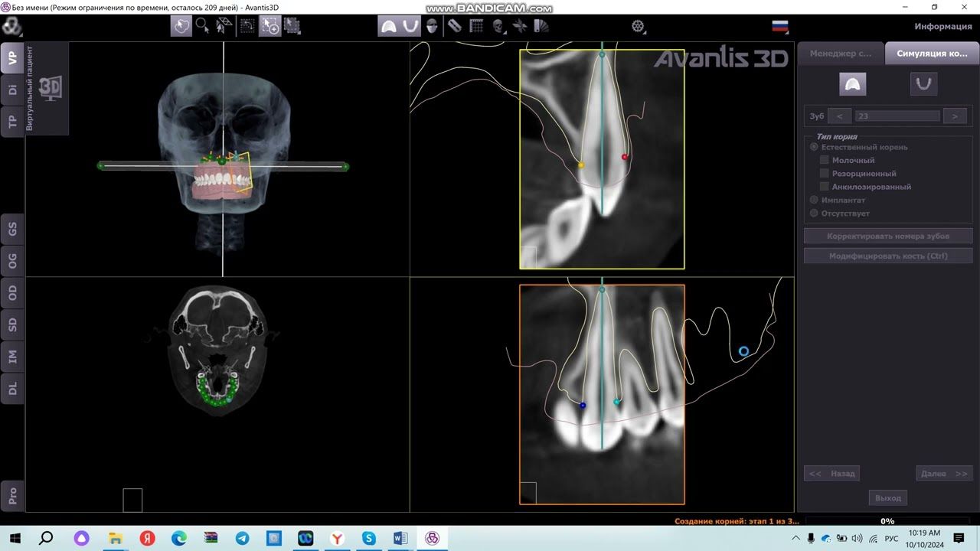Select the zoom magnifier tool in toolbar
The width and height of the screenshot is (980, 551).
(203, 26)
